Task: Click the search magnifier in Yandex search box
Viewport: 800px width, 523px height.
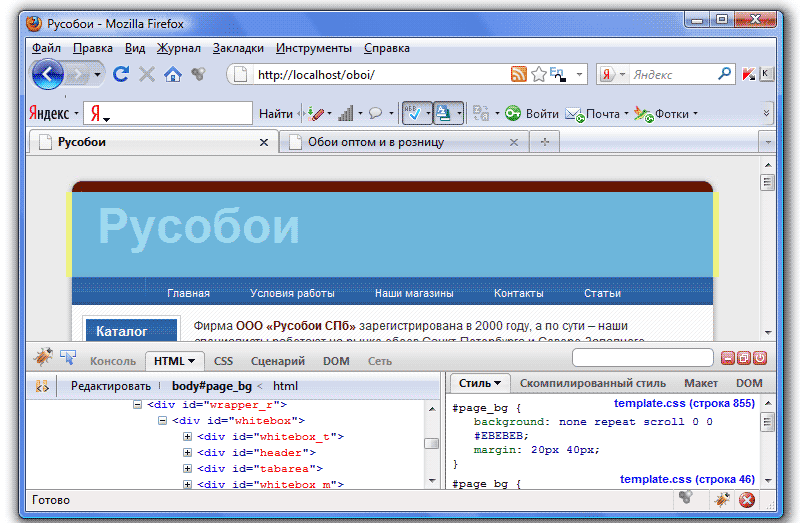Action: (725, 74)
